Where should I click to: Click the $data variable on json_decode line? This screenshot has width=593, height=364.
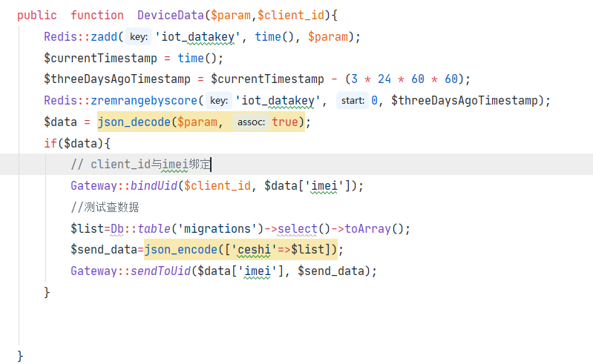(x=61, y=122)
